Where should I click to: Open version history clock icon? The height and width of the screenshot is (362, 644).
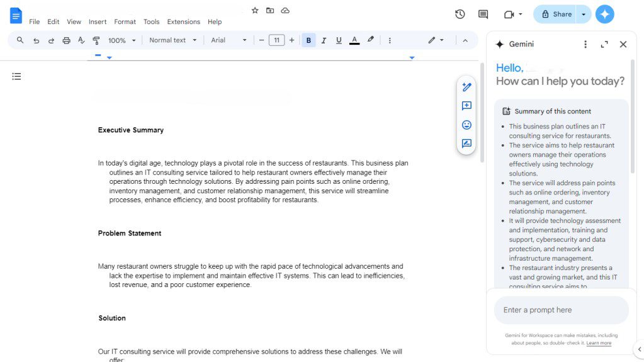[460, 14]
